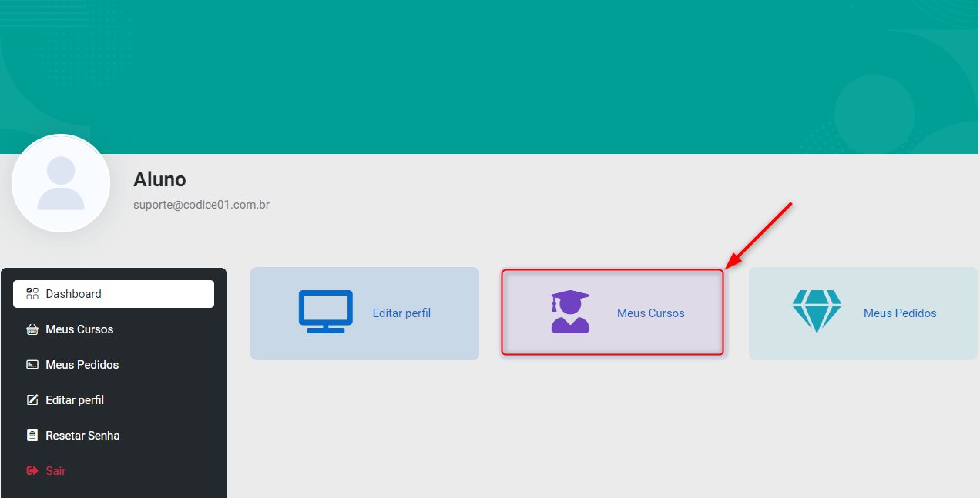This screenshot has width=980, height=498.
Task: Open Meus Cursos text in the sidebar
Action: tap(79, 329)
